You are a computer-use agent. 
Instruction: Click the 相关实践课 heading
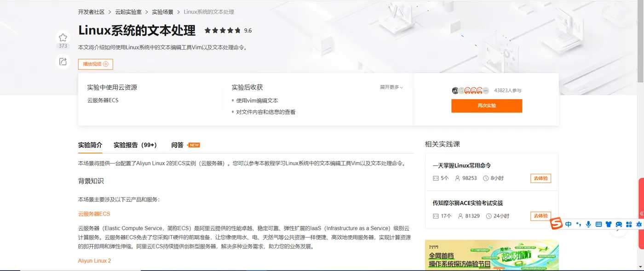click(443, 144)
